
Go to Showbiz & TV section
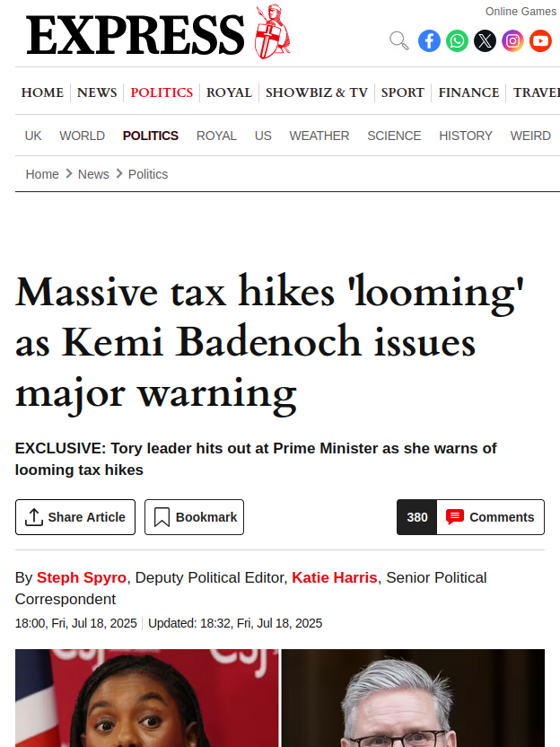pos(317,92)
